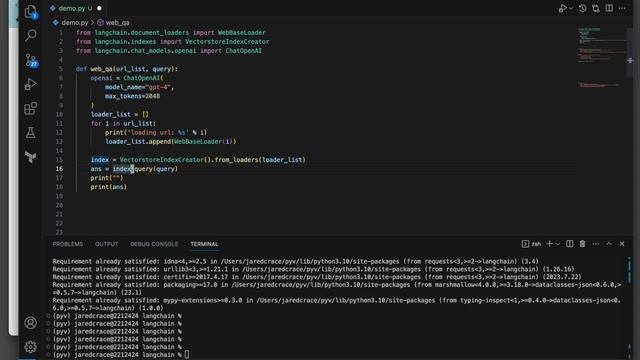Click demo.py in the breadcrumb
Viewport: 640px width, 360px height.
click(75, 22)
